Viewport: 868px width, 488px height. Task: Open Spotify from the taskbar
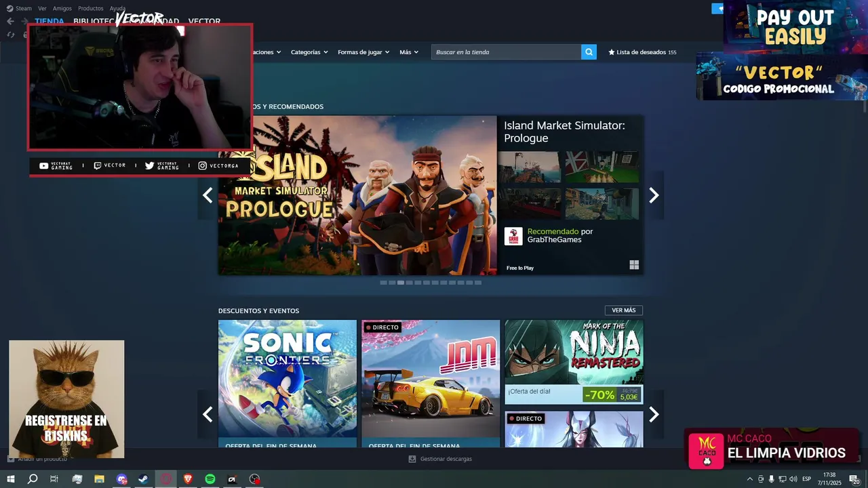coord(210,479)
